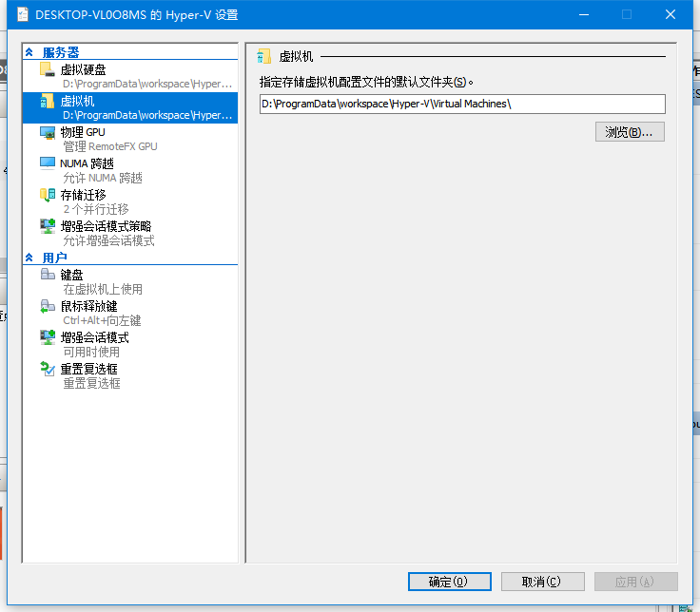Image resolution: width=700 pixels, height=612 pixels.
Task: Click 可用时使用 subtitle text
Action: tap(91, 352)
